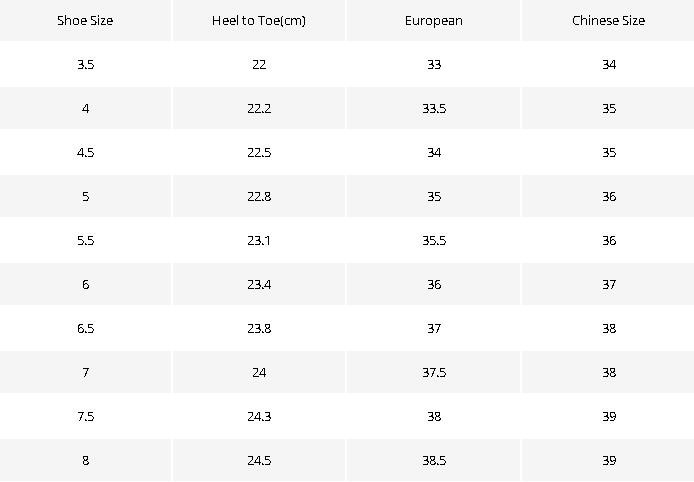Select the 23.8 heel to toe cell
694x482 pixels.
coord(259,328)
